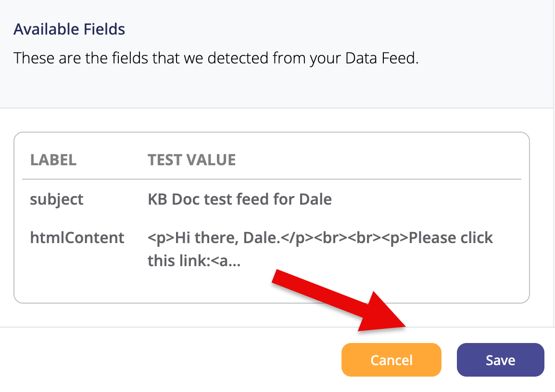Click the detected fields description sentence

(216, 59)
